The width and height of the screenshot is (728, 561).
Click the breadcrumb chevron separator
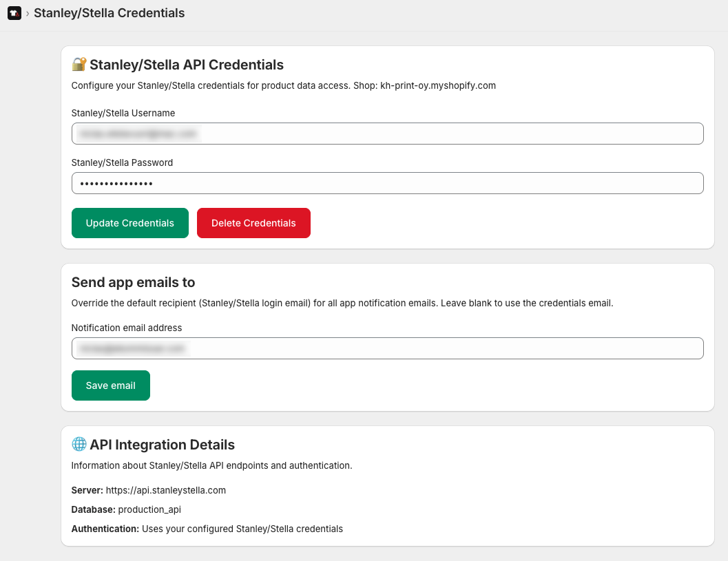(x=28, y=14)
